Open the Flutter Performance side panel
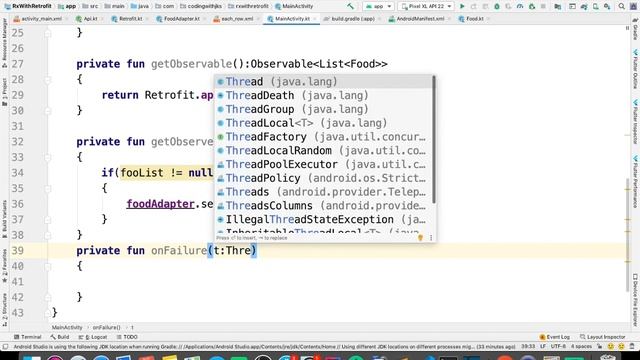 pyautogui.click(x=635, y=182)
